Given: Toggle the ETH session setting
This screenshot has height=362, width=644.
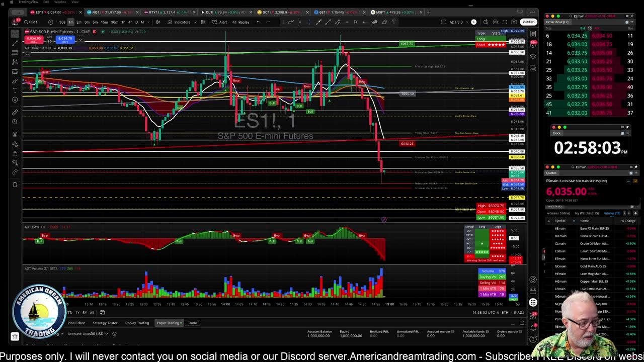Looking at the screenshot, I should [x=505, y=313].
